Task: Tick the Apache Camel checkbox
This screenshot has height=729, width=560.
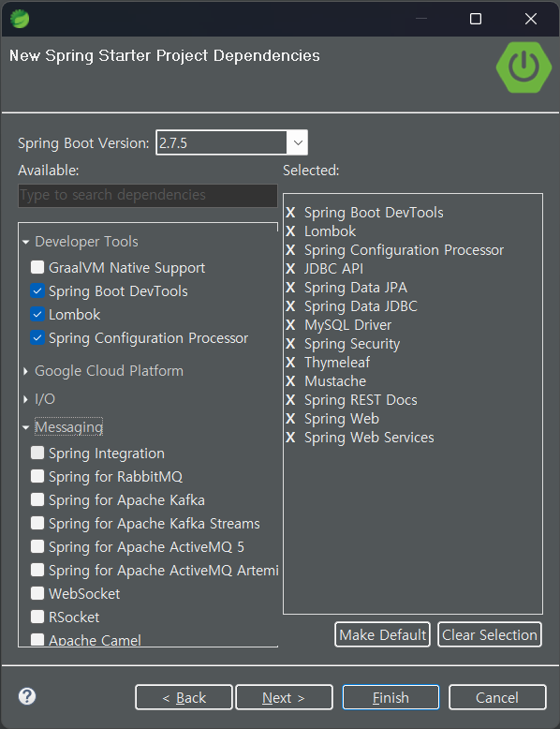Action: pos(37,639)
